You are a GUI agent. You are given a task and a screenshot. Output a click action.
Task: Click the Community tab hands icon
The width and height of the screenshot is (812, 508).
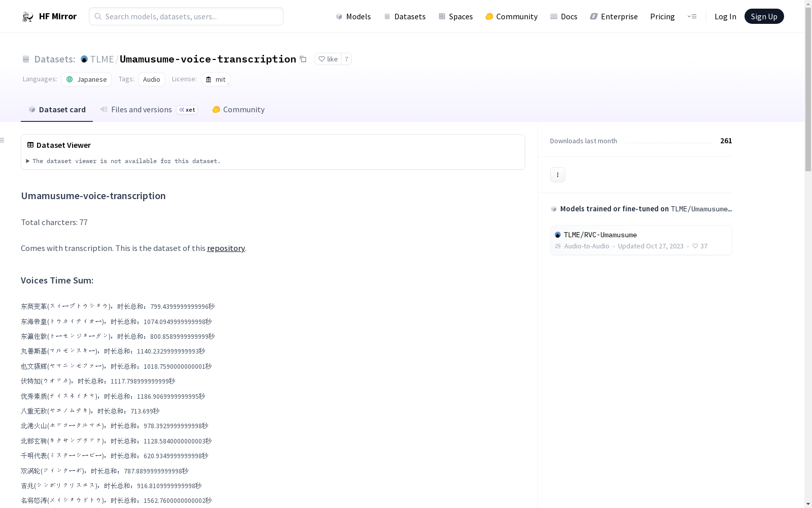216,109
